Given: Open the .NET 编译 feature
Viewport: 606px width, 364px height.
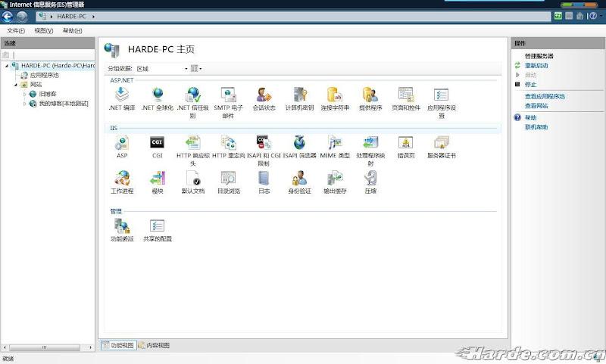Looking at the screenshot, I should pyautogui.click(x=122, y=99).
